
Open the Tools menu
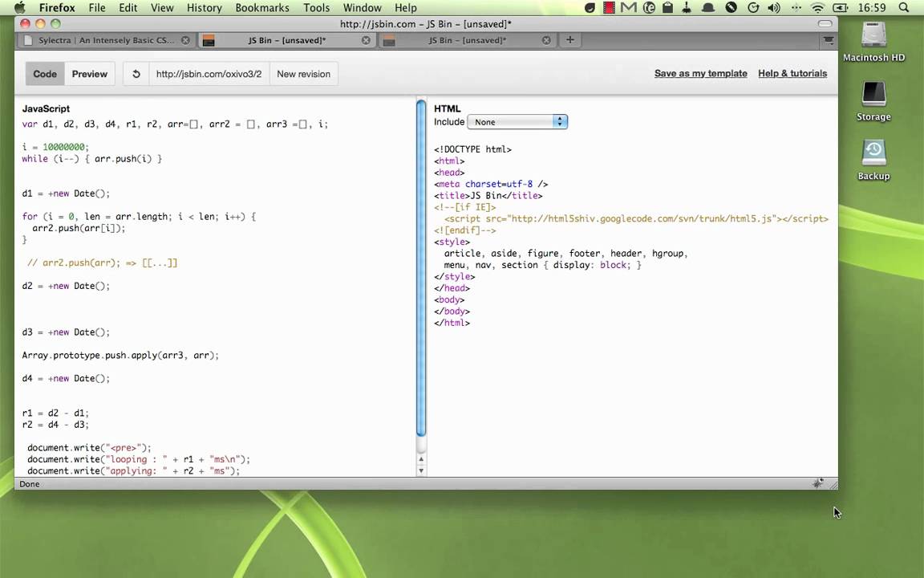[x=317, y=8]
